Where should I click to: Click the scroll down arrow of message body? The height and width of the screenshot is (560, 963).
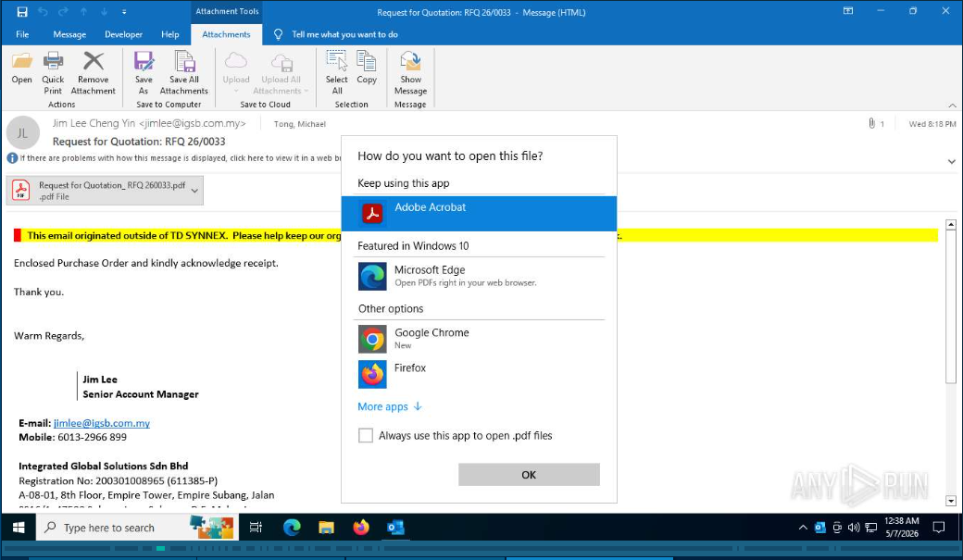point(951,501)
